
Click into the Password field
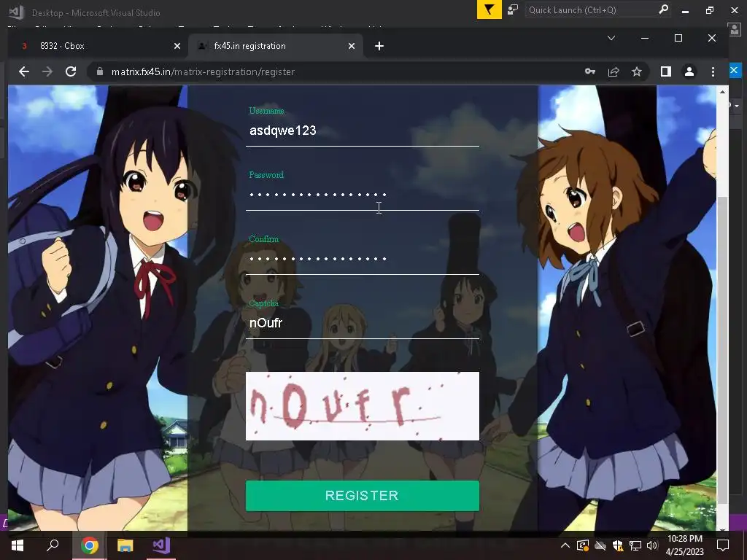362,195
